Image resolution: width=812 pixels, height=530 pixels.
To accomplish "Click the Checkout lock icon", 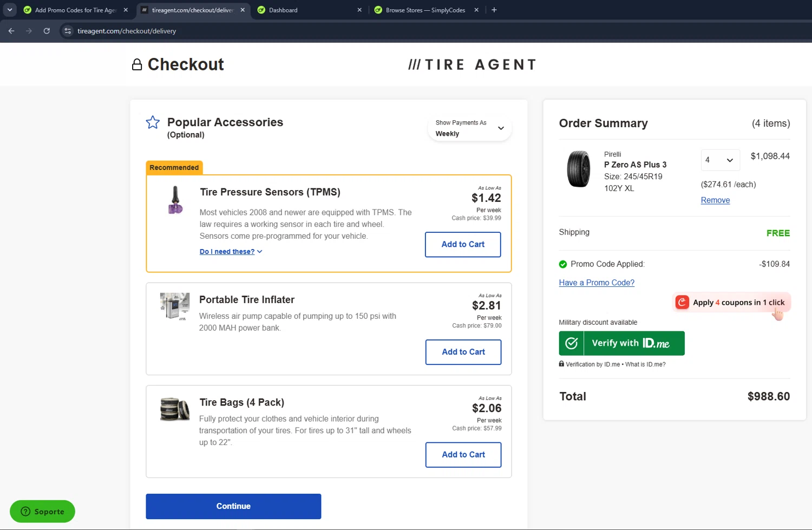I will point(137,64).
